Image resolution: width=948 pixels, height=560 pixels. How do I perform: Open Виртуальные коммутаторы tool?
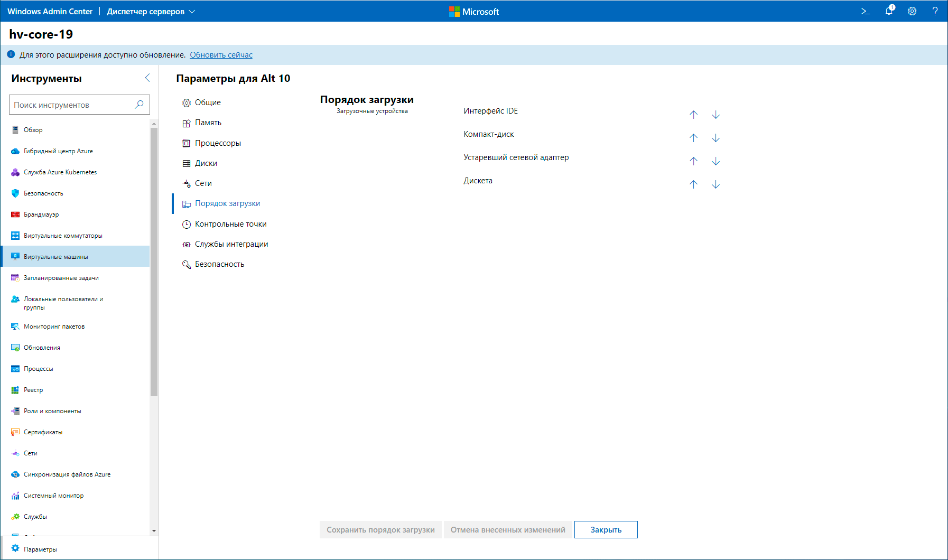(63, 236)
